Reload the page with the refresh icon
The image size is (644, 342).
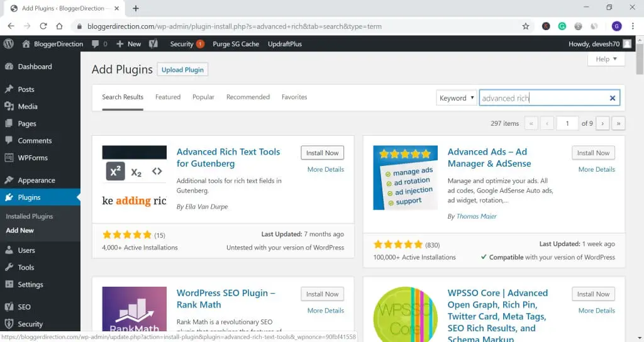tap(43, 26)
